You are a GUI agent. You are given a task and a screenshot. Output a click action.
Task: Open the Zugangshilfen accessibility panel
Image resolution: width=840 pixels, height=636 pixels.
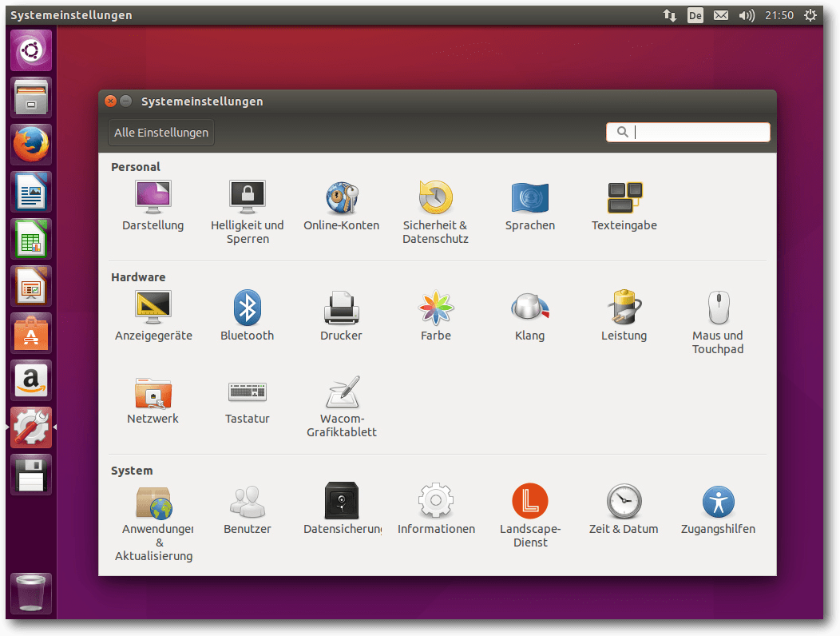point(717,502)
